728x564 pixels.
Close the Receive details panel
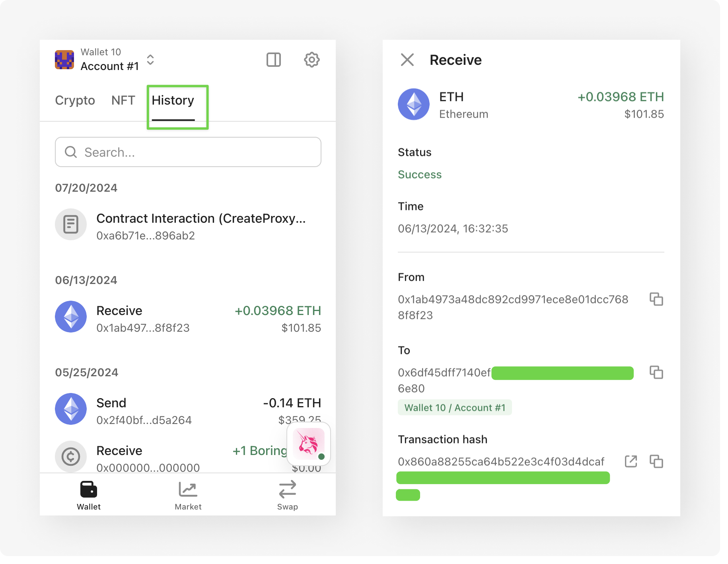pos(407,60)
